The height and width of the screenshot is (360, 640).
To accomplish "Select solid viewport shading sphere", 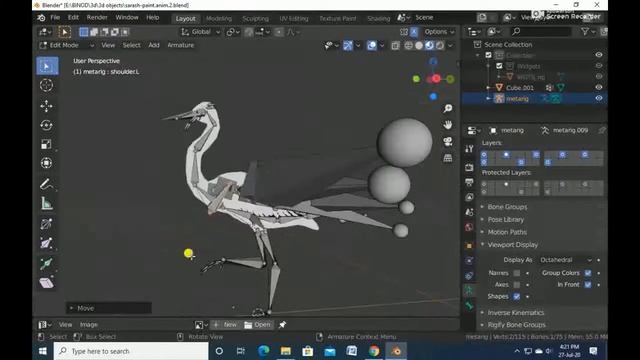I will [419, 45].
